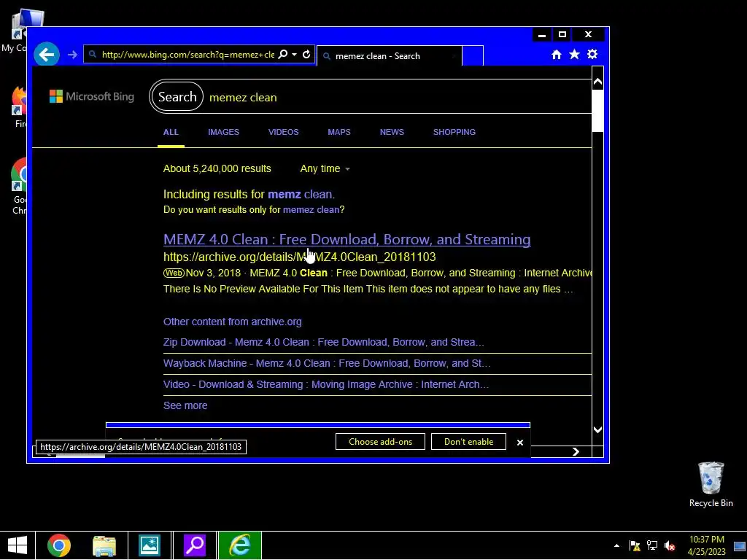Screen dimensions: 747x560
Task: Open the Home page icon
Action: [557, 54]
